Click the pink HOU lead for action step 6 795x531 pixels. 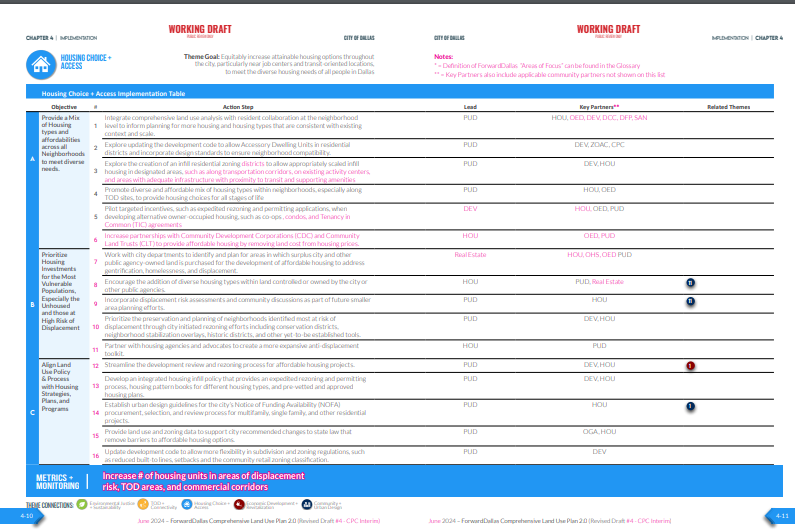coord(470,236)
